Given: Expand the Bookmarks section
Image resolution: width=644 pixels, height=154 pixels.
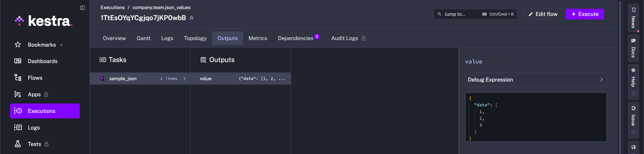Looking at the screenshot, I should 61,45.
